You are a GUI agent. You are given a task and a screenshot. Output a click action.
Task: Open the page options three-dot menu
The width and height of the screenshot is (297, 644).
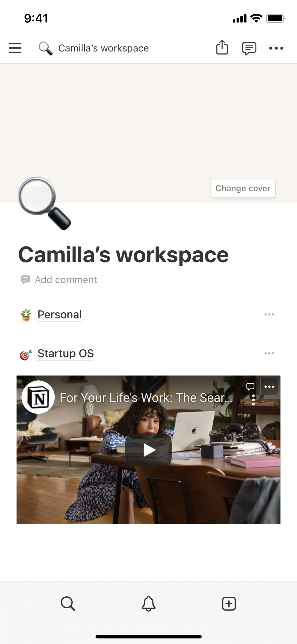click(276, 48)
